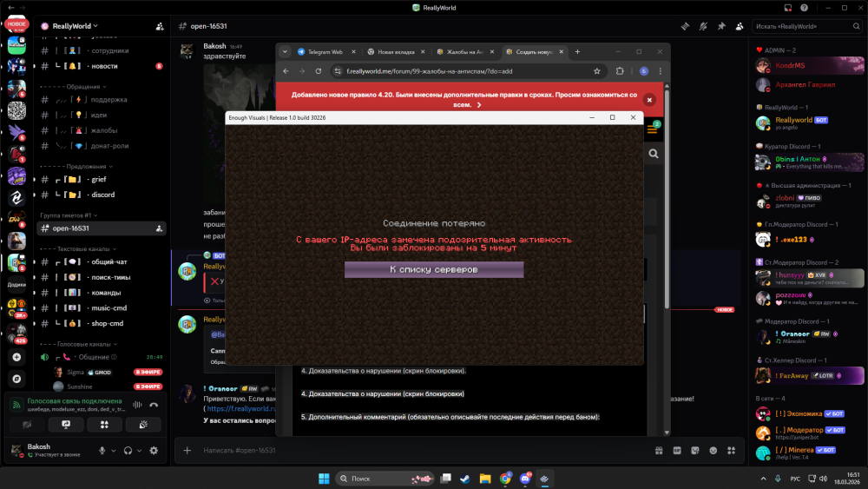
Task: Expand the ReallyWorld server name dropdown
Action: point(75,26)
